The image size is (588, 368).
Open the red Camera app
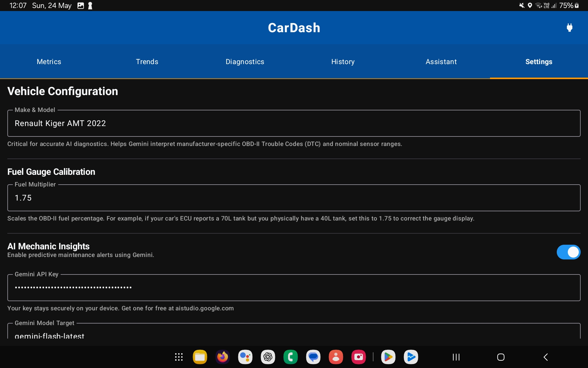[359, 357]
